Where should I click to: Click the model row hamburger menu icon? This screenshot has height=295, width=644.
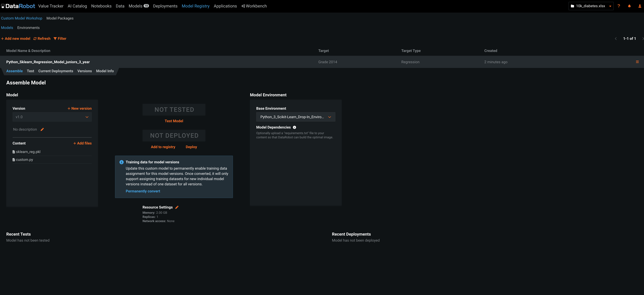click(x=637, y=62)
